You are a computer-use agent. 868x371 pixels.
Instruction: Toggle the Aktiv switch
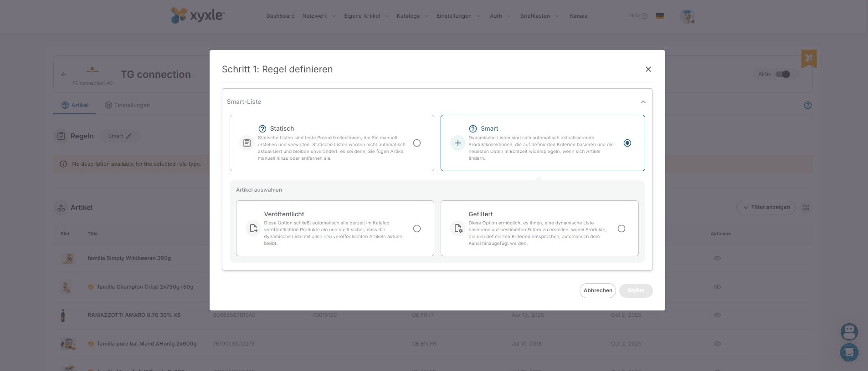pyautogui.click(x=783, y=74)
